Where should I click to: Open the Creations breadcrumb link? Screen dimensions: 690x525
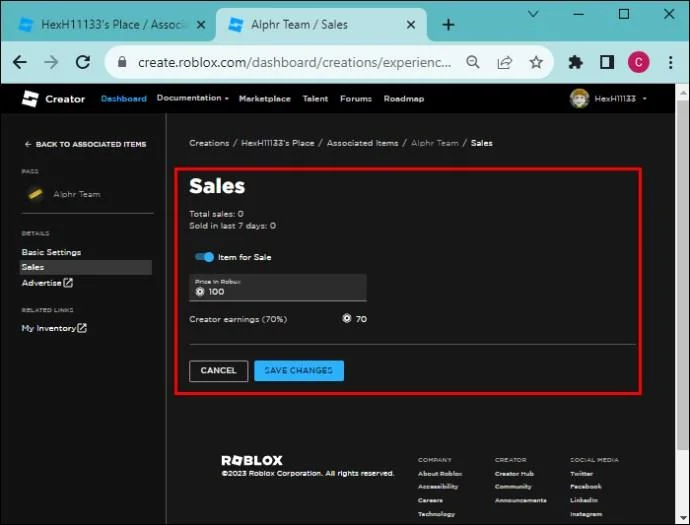tap(209, 143)
